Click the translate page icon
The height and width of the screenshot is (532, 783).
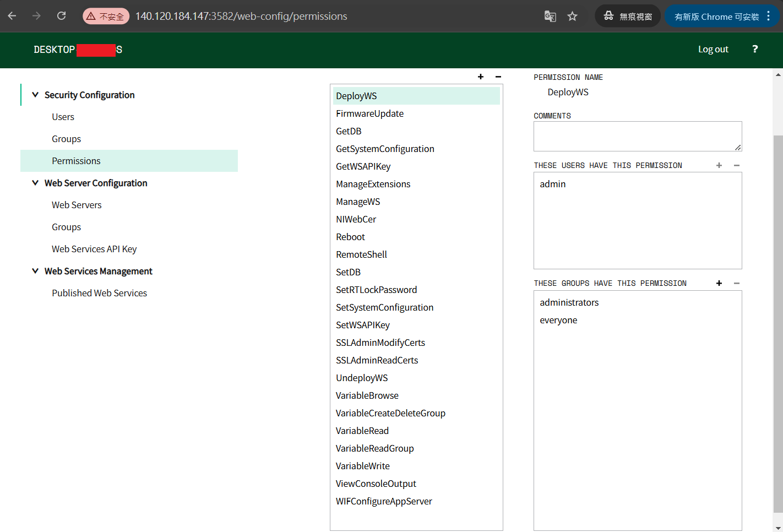pos(550,16)
